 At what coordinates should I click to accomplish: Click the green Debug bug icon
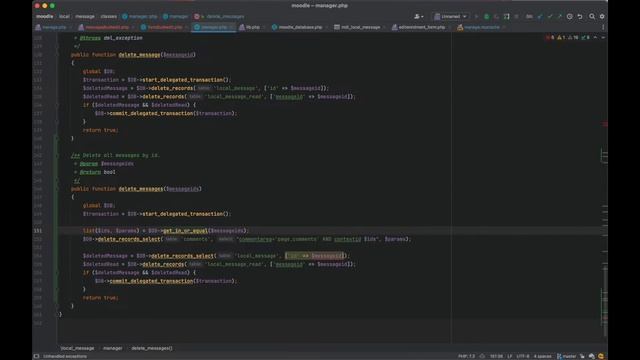(487, 16)
